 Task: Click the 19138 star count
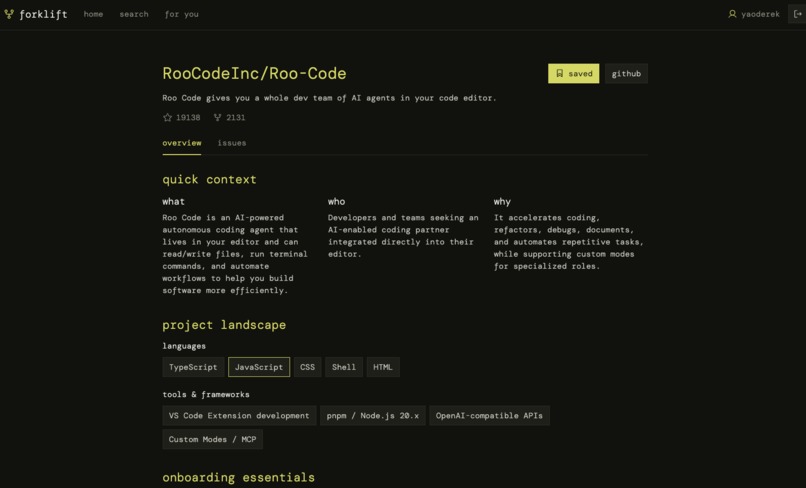tap(188, 118)
